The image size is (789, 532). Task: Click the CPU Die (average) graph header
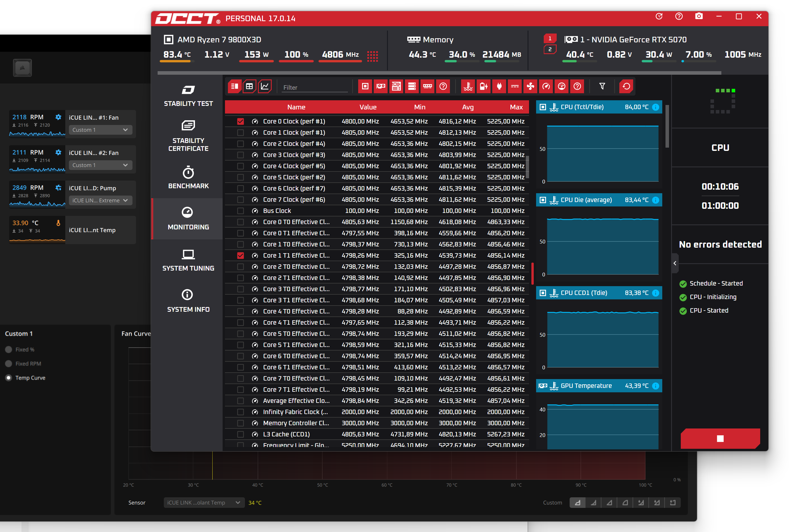tap(599, 200)
